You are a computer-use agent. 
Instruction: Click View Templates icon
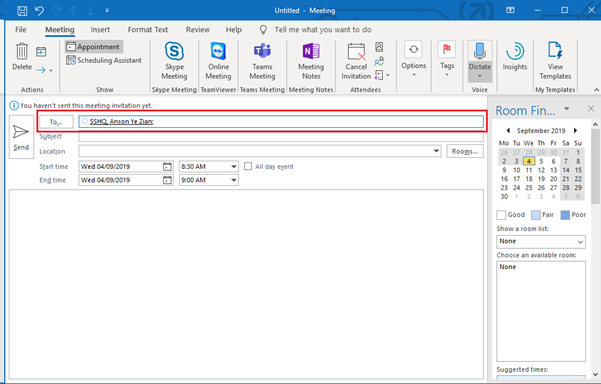555,51
